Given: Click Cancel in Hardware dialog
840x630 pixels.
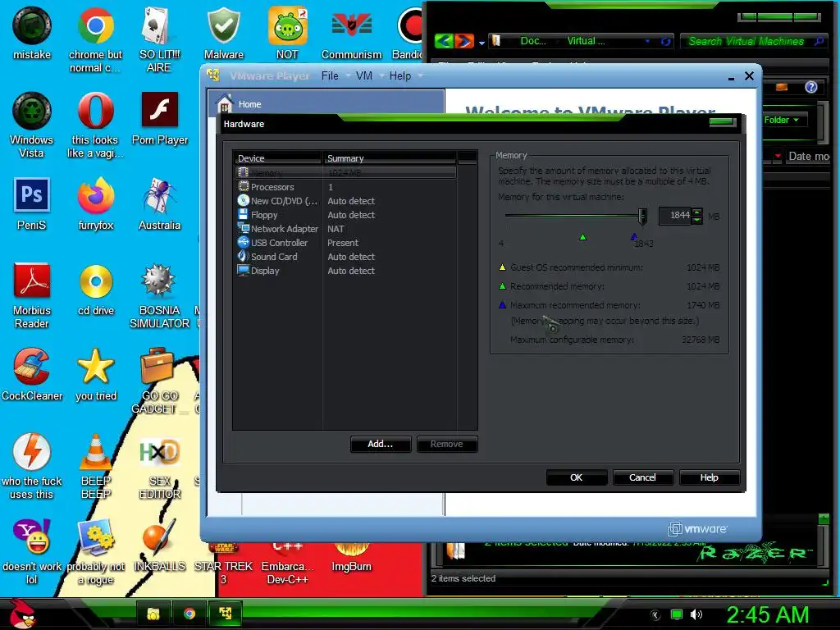Looking at the screenshot, I should click(x=642, y=477).
